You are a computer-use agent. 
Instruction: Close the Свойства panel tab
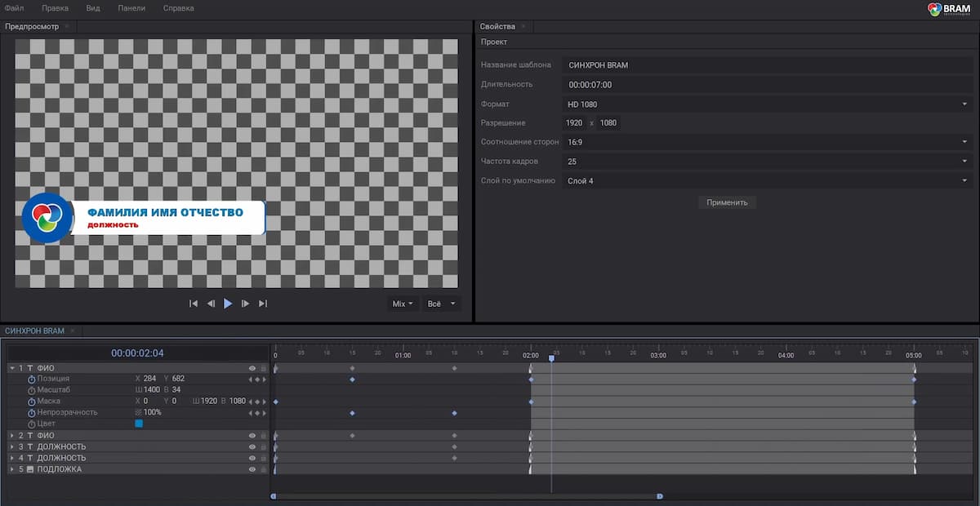click(523, 26)
